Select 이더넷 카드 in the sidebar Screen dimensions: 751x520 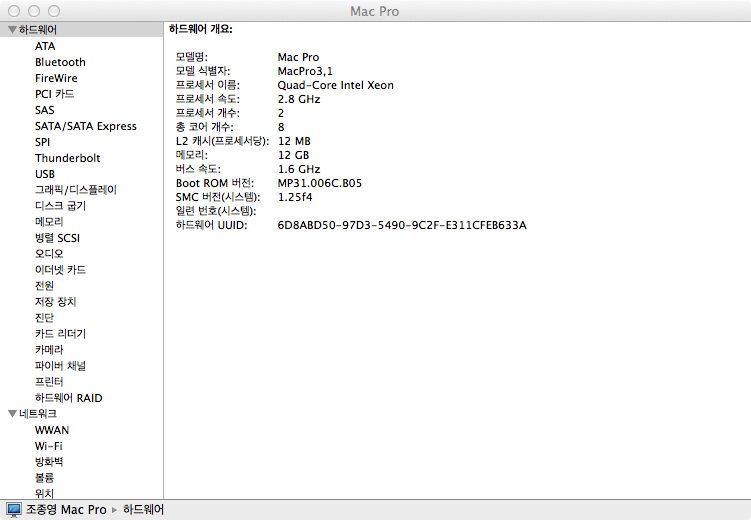(60, 270)
